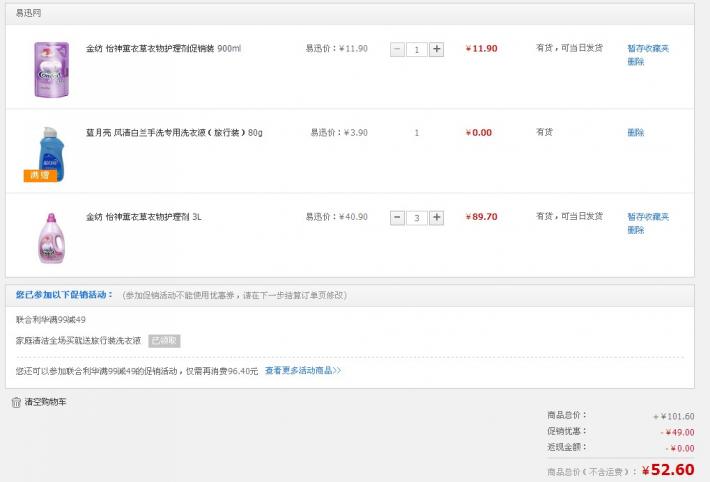Viewport: 710px width, 482px height.
Task: Increase quantity of 金纺 900ml softener
Action: [x=436, y=49]
